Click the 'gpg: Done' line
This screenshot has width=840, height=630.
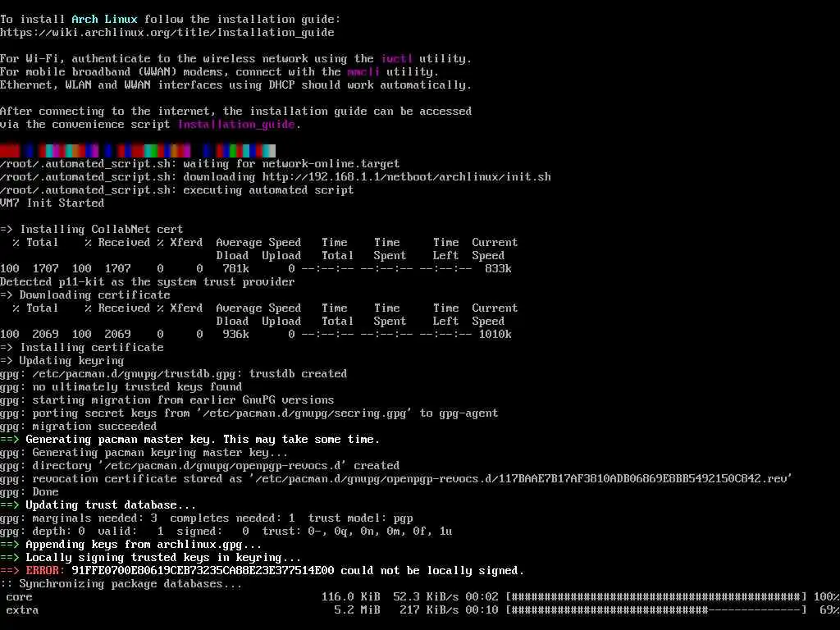coord(30,492)
